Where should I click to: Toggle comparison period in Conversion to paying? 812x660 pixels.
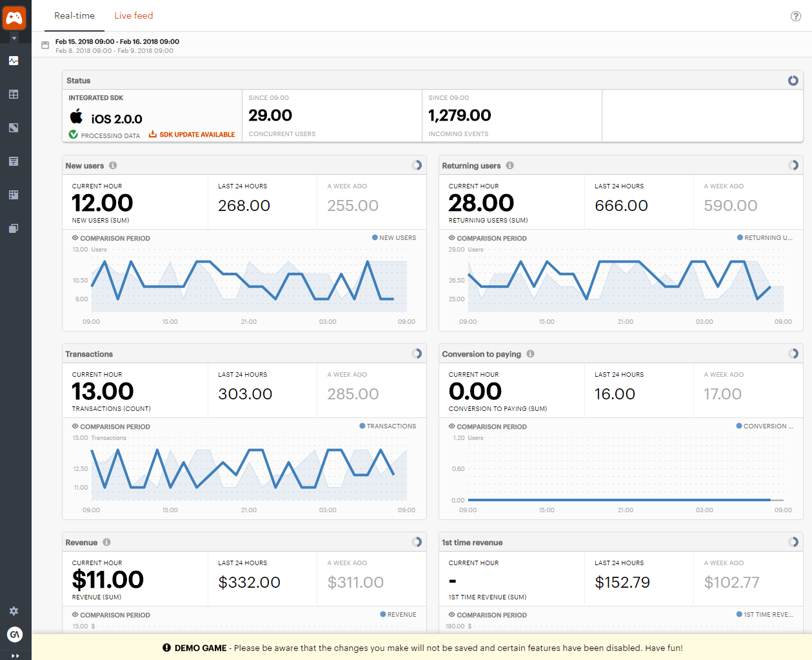click(451, 426)
